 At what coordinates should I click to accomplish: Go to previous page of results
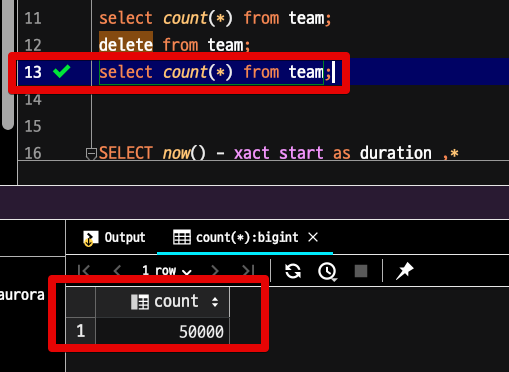(x=117, y=270)
